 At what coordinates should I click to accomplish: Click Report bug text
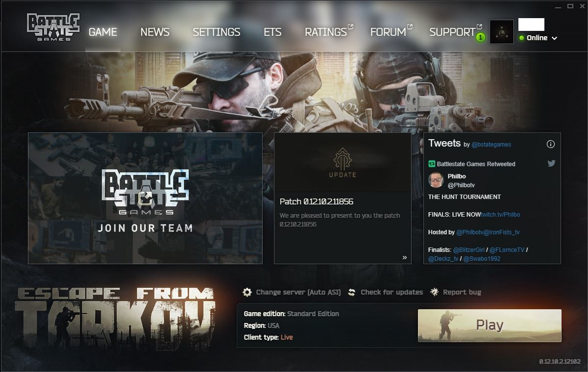point(462,292)
